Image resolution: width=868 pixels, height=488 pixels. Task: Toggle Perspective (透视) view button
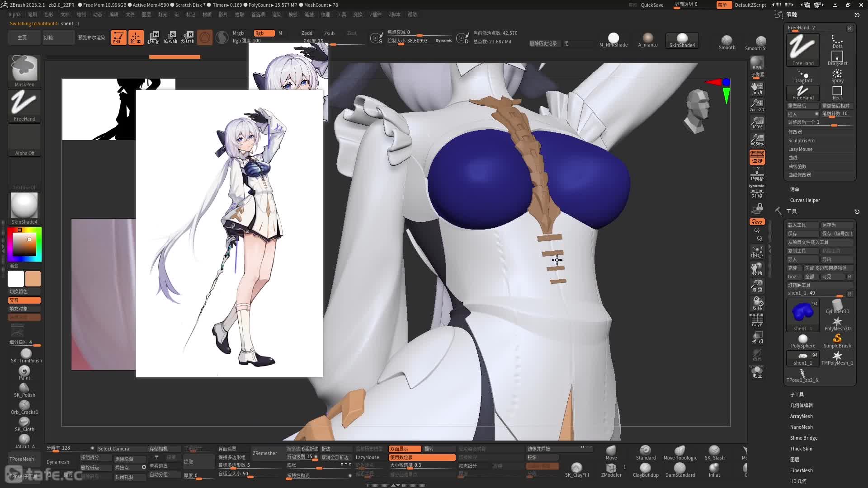[757, 157]
